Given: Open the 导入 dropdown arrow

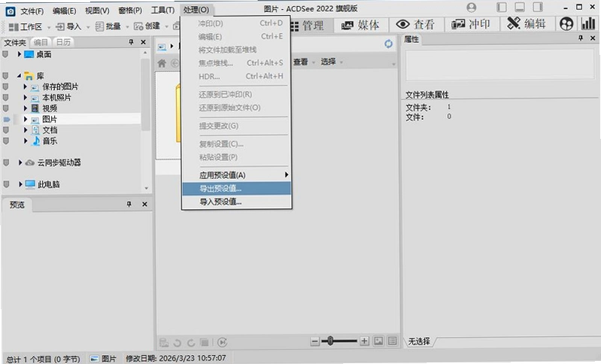Looking at the screenshot, I should click(88, 27).
